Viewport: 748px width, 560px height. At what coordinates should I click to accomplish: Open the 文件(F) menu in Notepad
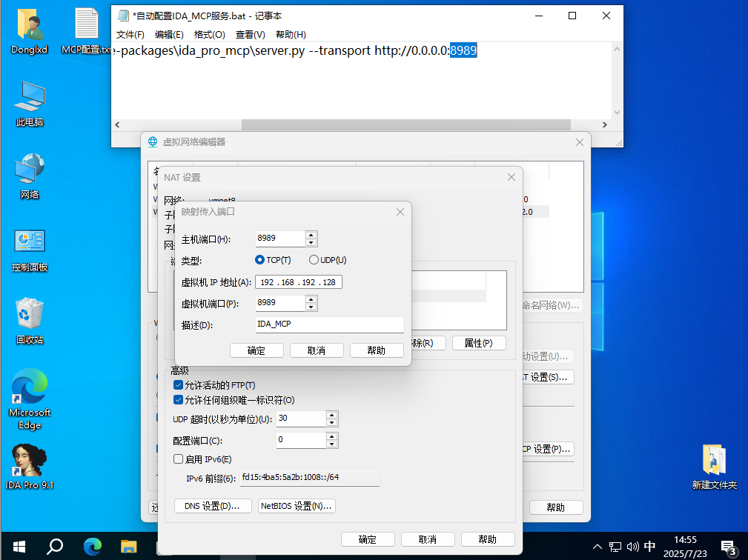pos(130,35)
